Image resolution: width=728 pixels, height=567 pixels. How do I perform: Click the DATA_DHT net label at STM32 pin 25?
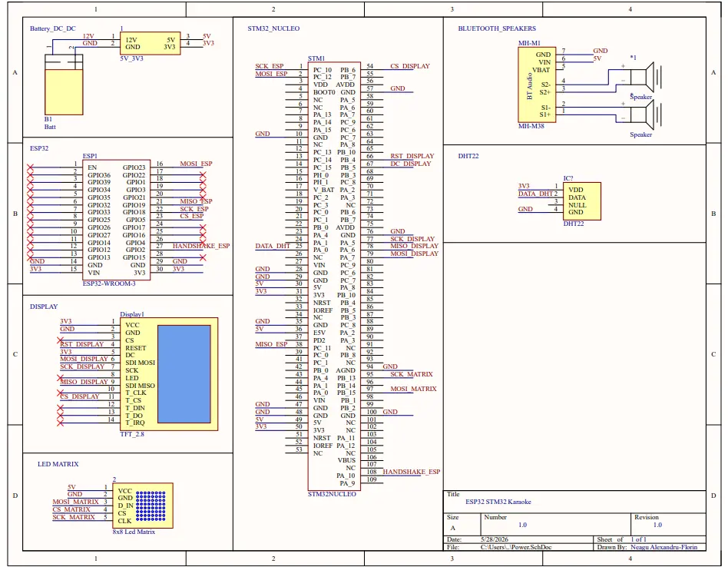pos(273,246)
